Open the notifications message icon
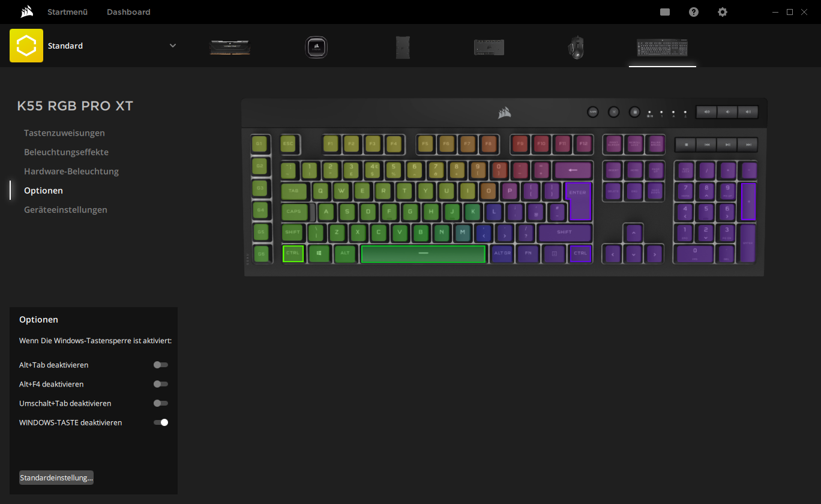Image resolution: width=821 pixels, height=504 pixels. (x=665, y=12)
